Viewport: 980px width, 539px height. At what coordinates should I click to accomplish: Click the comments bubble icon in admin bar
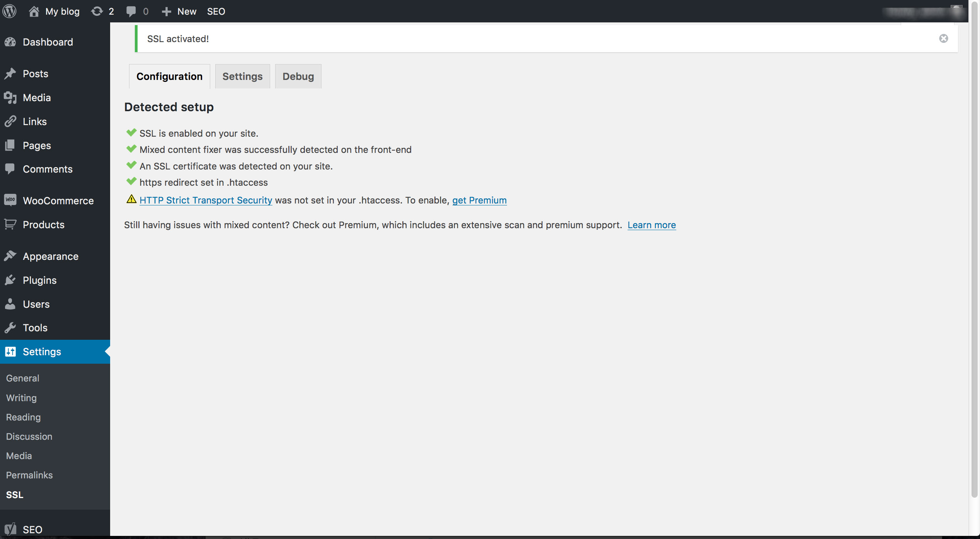131,11
